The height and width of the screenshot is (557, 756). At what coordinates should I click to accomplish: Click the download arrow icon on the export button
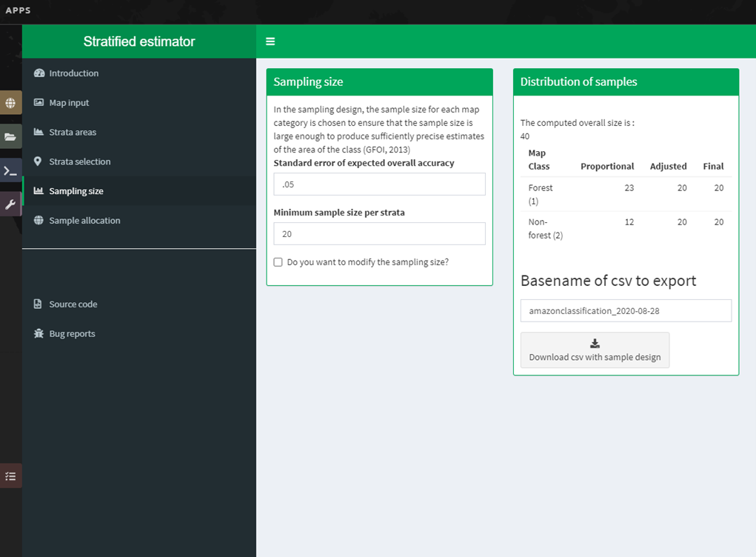[595, 343]
